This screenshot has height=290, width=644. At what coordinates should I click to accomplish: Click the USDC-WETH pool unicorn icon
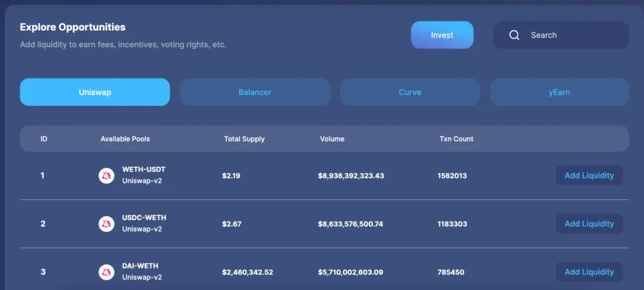(106, 224)
